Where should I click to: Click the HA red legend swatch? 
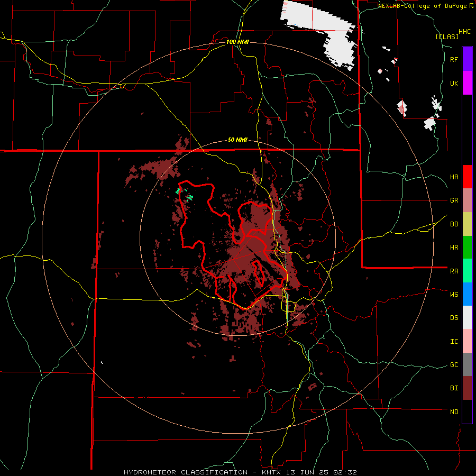pyautogui.click(x=467, y=177)
